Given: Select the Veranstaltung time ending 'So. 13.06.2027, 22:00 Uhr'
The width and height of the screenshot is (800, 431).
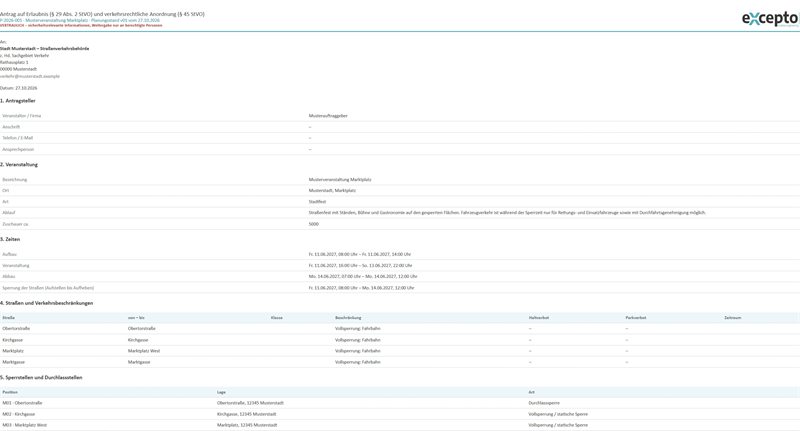Looking at the screenshot, I should point(360,265).
